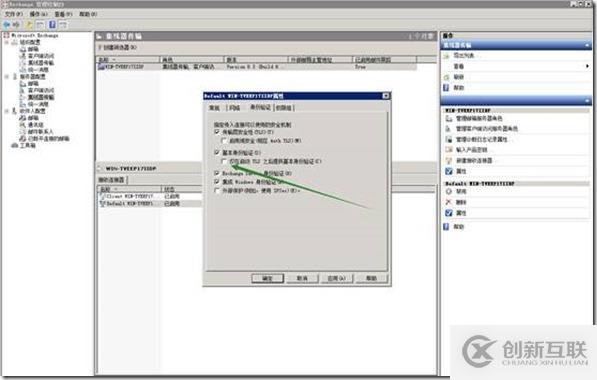Click the 确定 button in dialog
This screenshot has width=597, height=380.
(268, 278)
